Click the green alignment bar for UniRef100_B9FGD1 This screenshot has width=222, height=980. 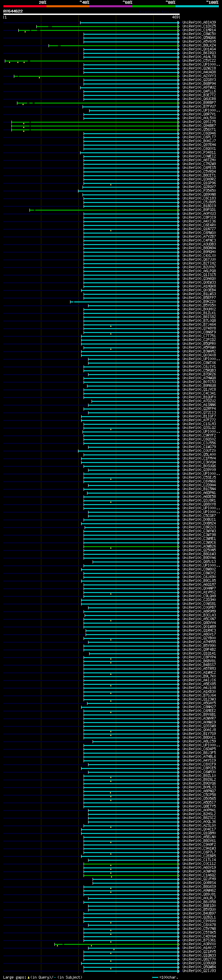click(x=104, y=210)
